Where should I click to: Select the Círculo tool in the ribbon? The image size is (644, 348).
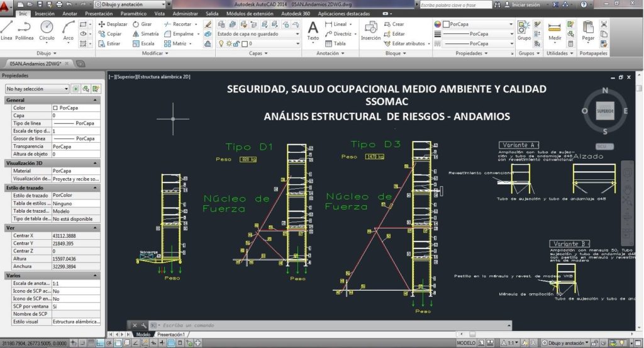pos(47,29)
